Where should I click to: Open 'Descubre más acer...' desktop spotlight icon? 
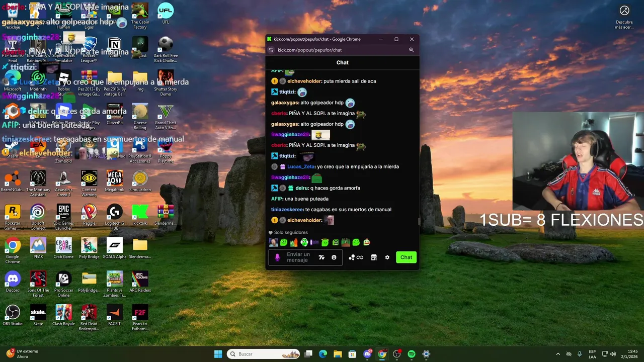tap(624, 16)
